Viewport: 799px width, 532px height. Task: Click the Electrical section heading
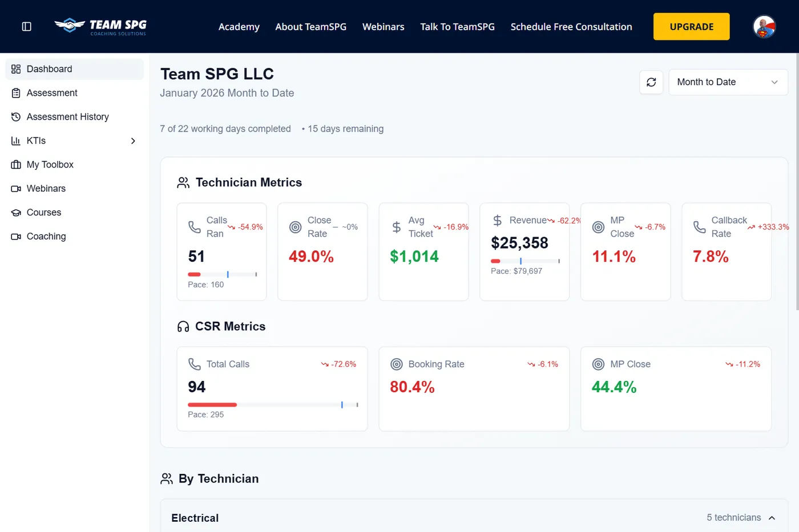tap(195, 518)
